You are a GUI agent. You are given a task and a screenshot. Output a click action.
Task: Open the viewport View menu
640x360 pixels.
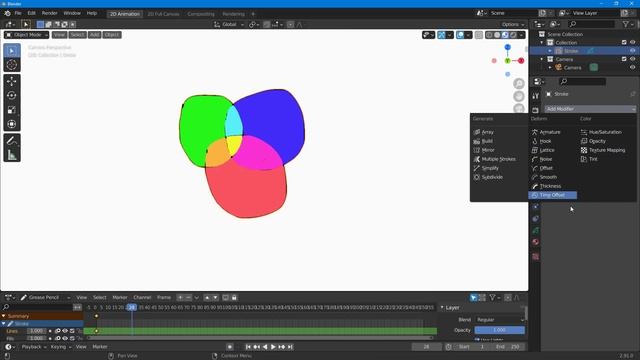pyautogui.click(x=59, y=35)
